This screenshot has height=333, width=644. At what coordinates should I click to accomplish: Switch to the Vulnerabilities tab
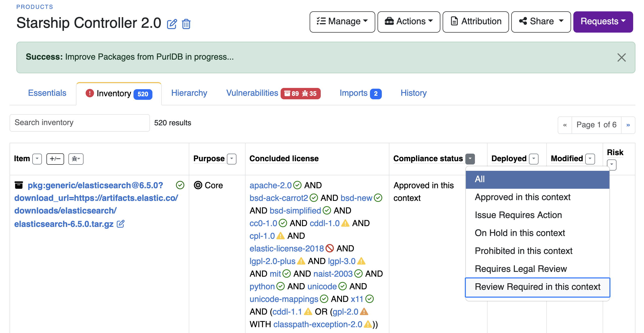[273, 93]
